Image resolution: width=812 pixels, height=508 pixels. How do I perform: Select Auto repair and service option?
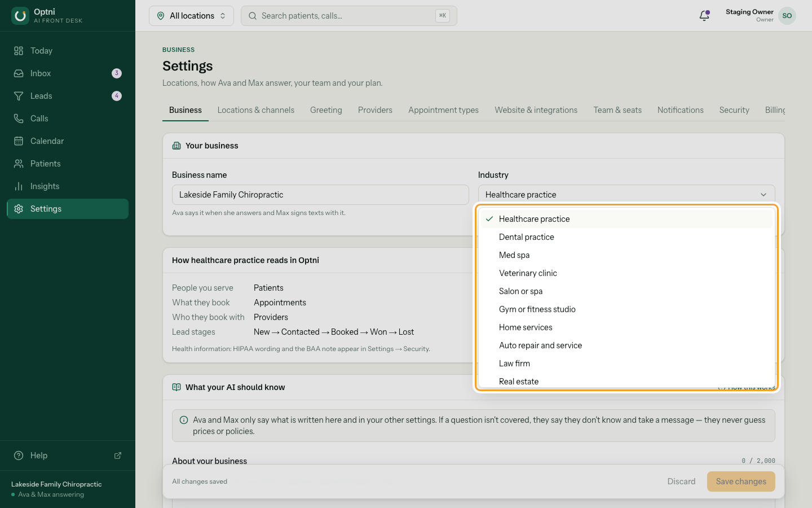[626, 345]
